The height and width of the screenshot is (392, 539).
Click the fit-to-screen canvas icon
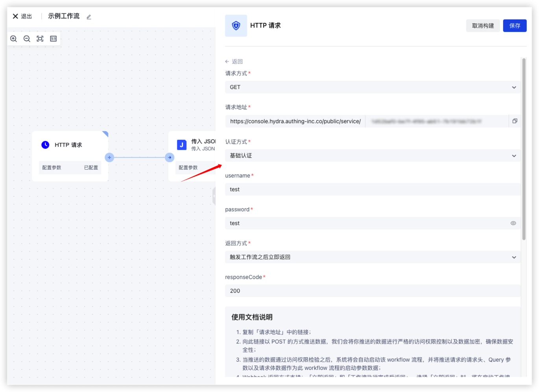tap(40, 39)
